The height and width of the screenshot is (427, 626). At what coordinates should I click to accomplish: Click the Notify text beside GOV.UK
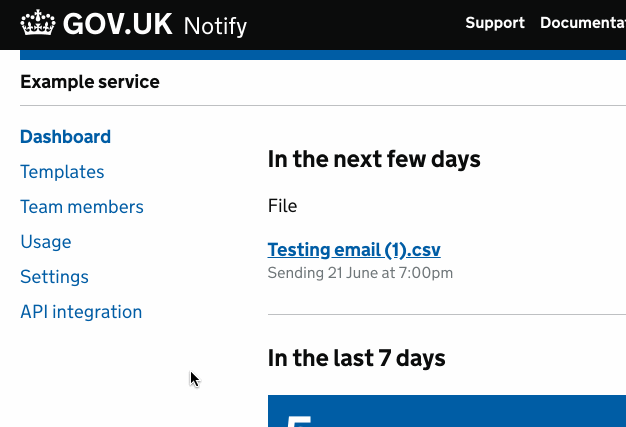coord(215,26)
